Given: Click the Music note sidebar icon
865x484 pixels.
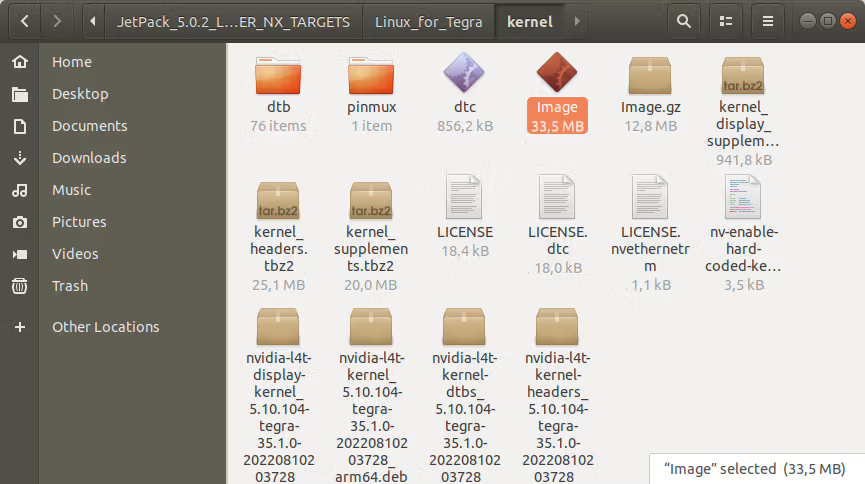Looking at the screenshot, I should coord(20,190).
